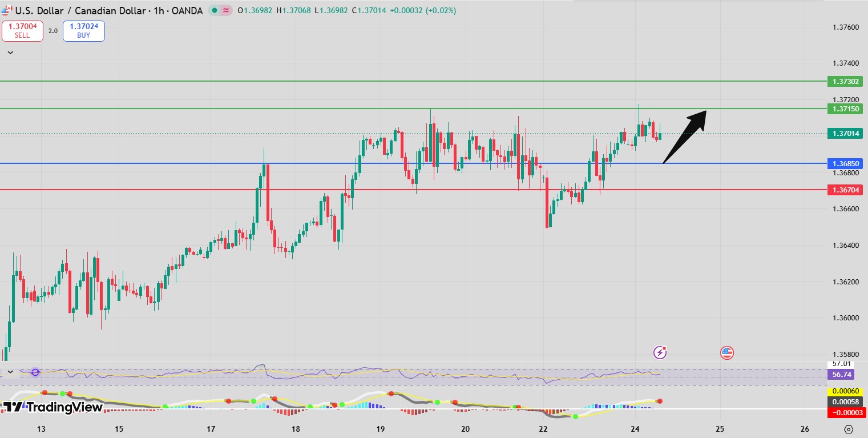Click the red -0.00003 MACD histogram label
Screen dimensions: 868x438
[x=845, y=412]
